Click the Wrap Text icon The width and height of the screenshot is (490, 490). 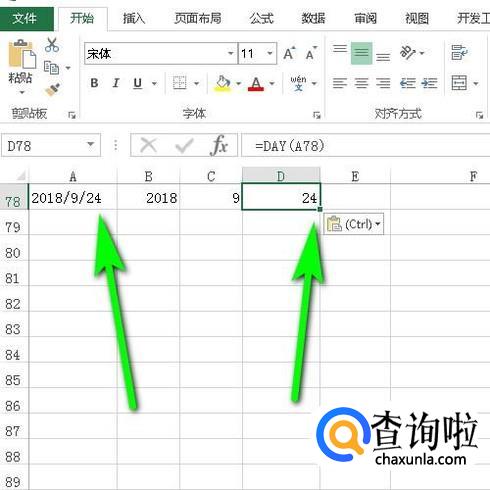click(x=459, y=52)
